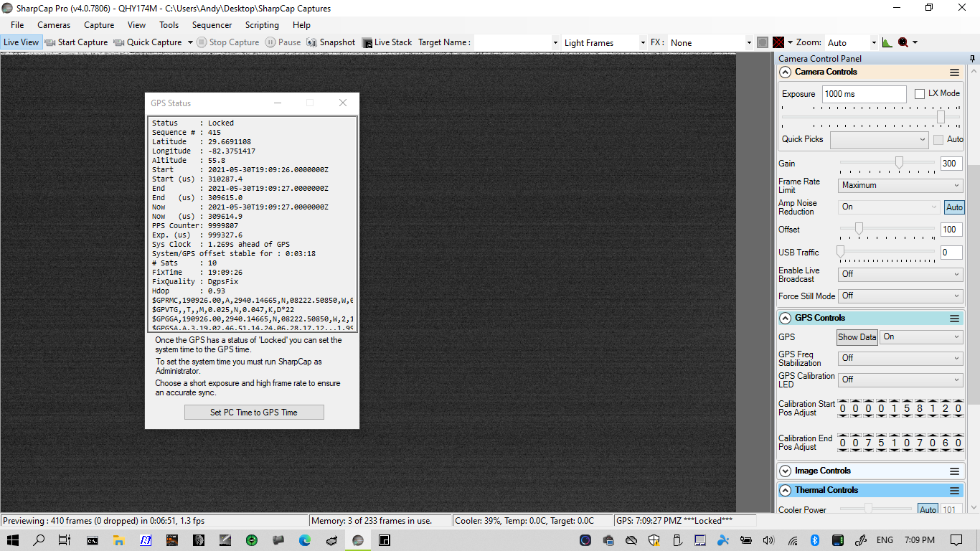Screen dimensions: 980x551
Task: Open the Force Still Mode dropdown
Action: (900, 296)
